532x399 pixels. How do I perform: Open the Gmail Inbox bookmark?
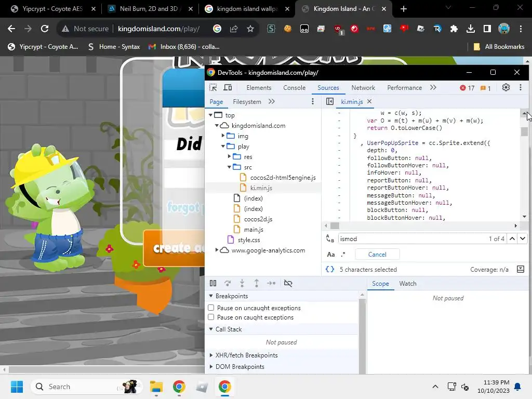tap(184, 47)
